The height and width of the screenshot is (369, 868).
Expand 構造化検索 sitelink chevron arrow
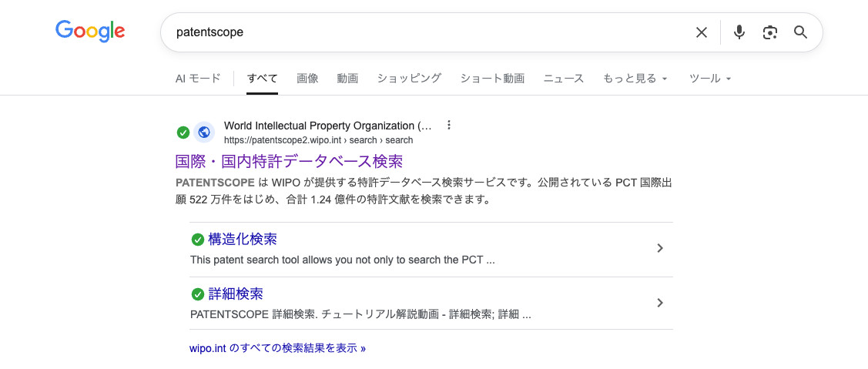(x=659, y=248)
